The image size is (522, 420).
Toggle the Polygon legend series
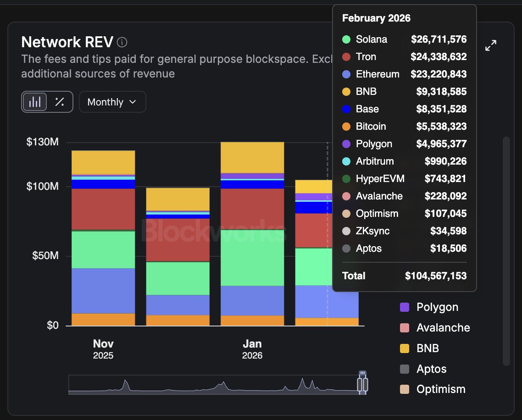pos(437,307)
